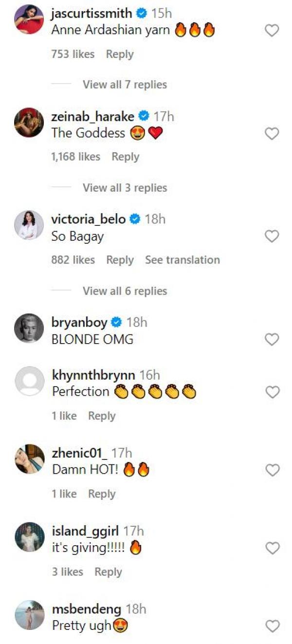This screenshot has height=644, width=292.
Task: Reply to island_ggirl's comment
Action: pyautogui.click(x=108, y=572)
